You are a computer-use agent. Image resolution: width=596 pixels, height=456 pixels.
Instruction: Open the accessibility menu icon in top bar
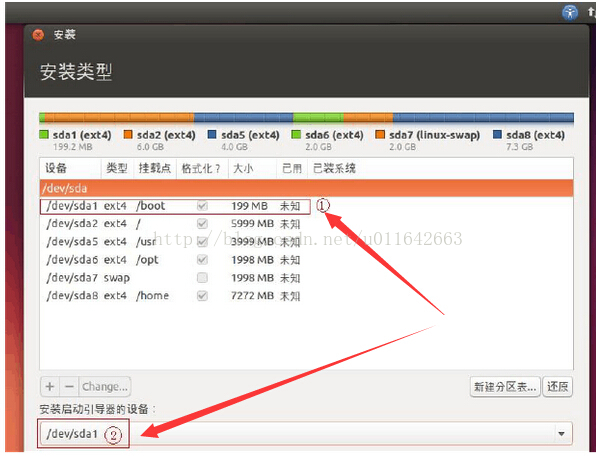tap(570, 13)
